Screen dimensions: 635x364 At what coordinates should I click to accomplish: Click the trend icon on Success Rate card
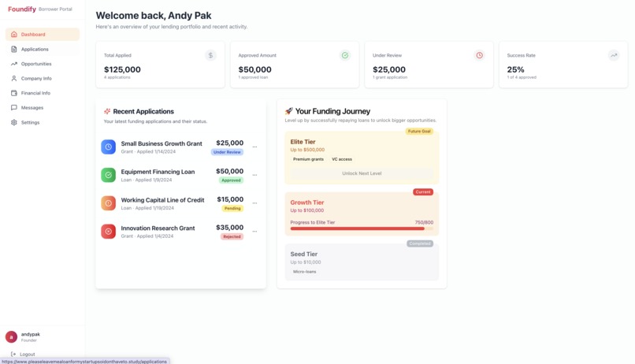tap(614, 55)
